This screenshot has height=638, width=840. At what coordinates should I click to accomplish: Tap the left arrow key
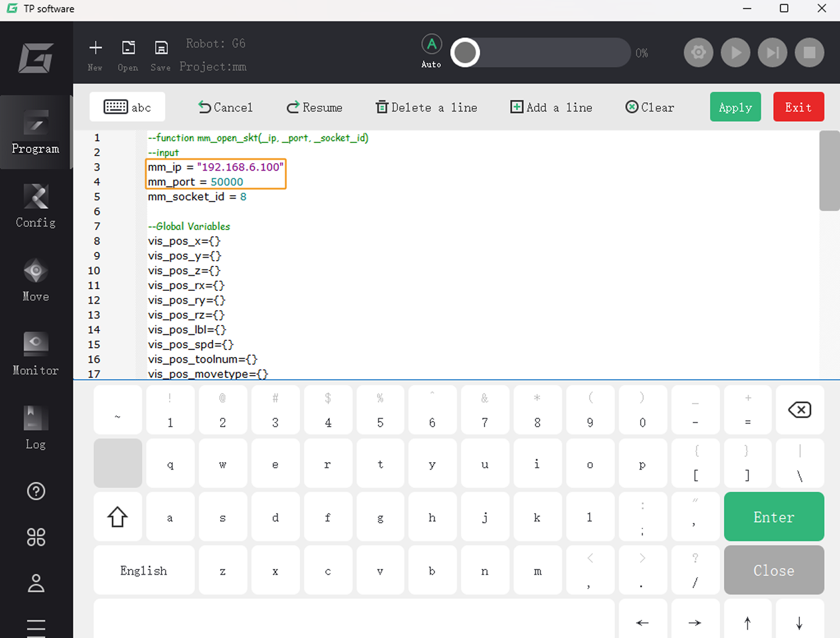click(x=642, y=619)
